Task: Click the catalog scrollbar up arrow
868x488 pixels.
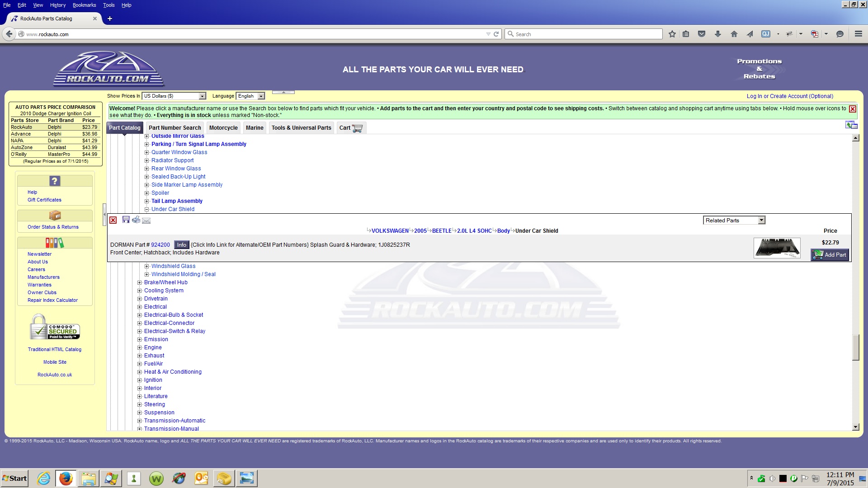Action: point(855,138)
